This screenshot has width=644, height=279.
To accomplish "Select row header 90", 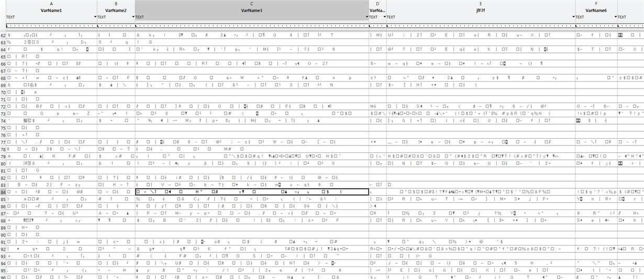I will 3,235.
